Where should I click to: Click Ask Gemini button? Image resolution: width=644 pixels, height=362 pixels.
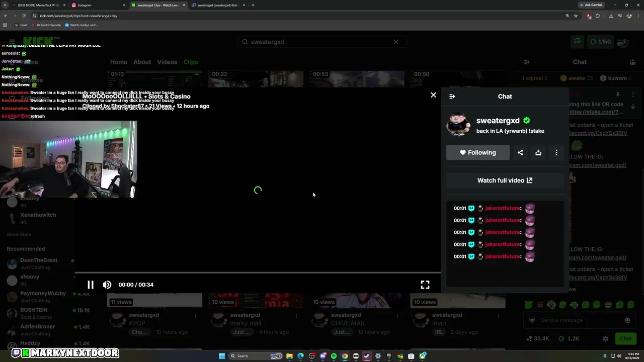point(591,5)
